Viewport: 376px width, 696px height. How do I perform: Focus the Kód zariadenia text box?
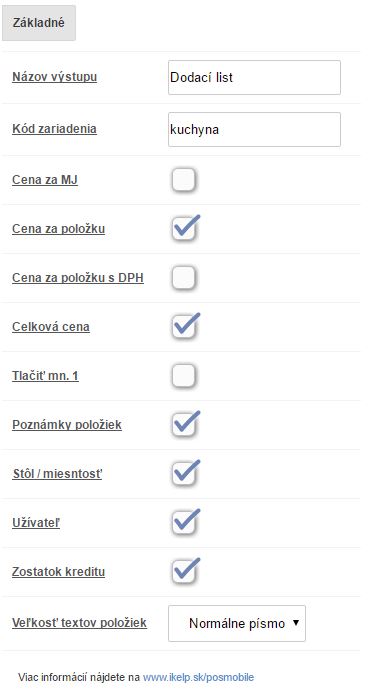[254, 130]
